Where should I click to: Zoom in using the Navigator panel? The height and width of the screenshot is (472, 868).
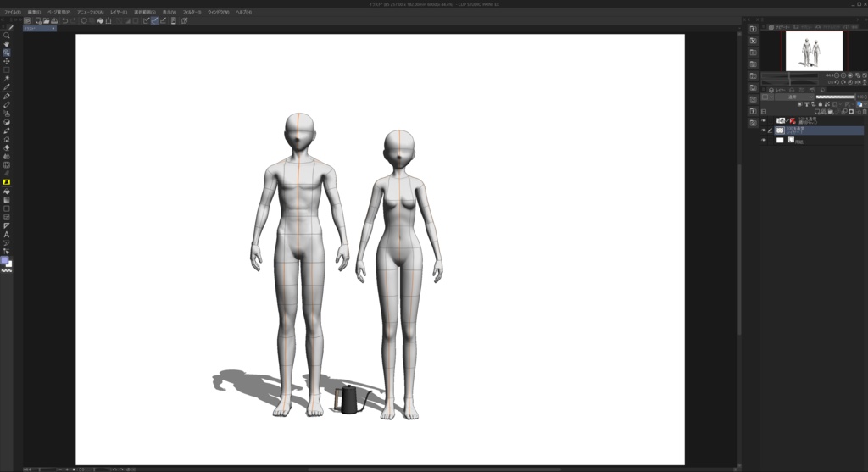tap(843, 75)
